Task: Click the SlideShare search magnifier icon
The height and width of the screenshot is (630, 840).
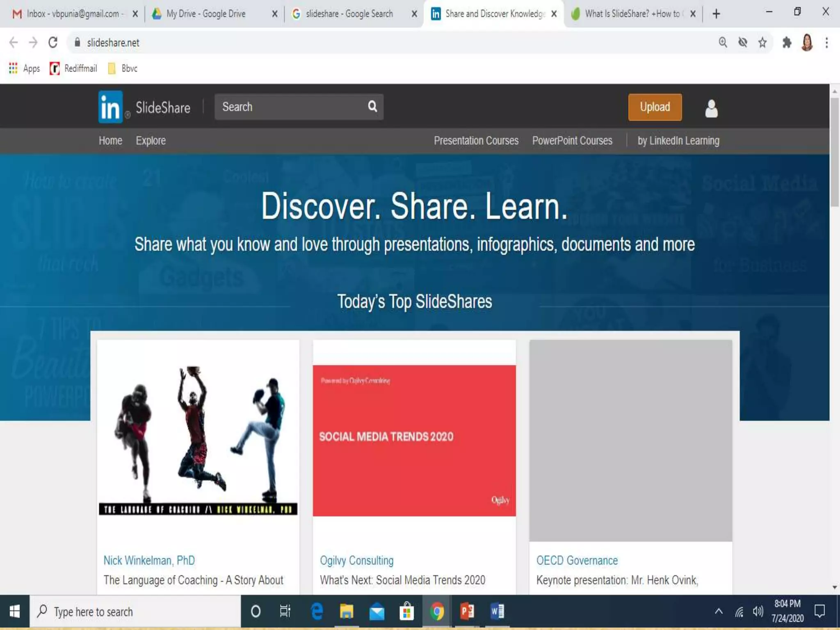Action: 372,107
